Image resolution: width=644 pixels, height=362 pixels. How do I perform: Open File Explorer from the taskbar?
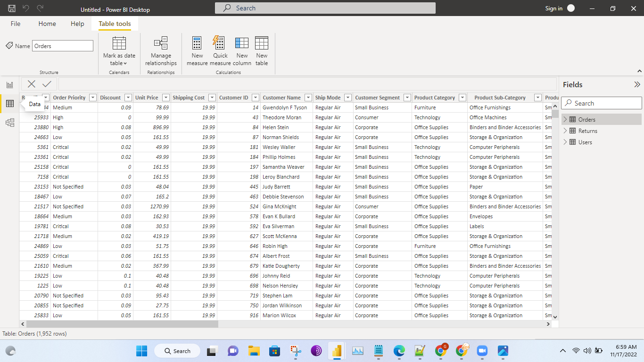pyautogui.click(x=254, y=351)
